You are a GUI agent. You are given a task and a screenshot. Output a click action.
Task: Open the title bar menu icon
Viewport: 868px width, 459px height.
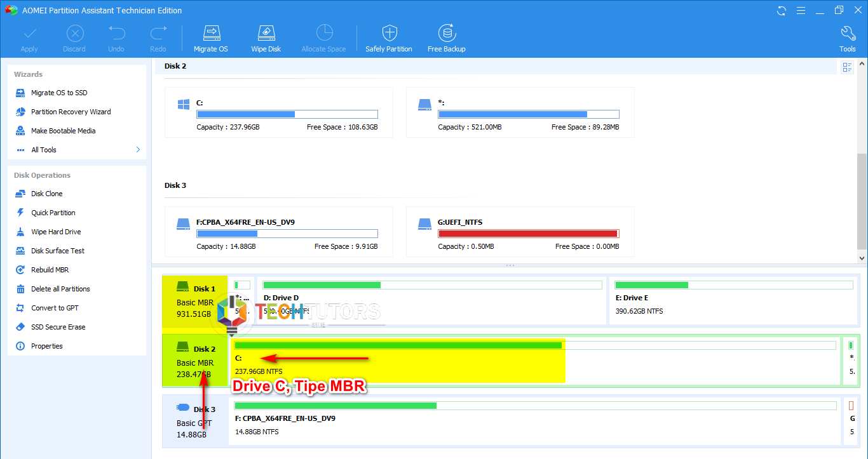point(800,10)
